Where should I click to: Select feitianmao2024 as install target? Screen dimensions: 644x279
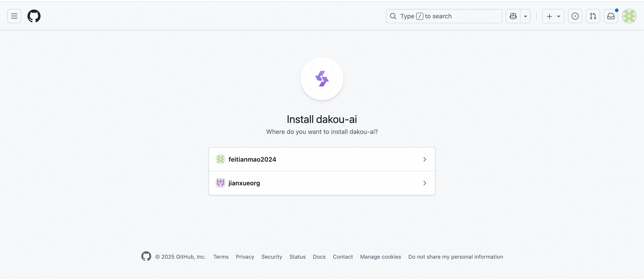tap(252, 159)
